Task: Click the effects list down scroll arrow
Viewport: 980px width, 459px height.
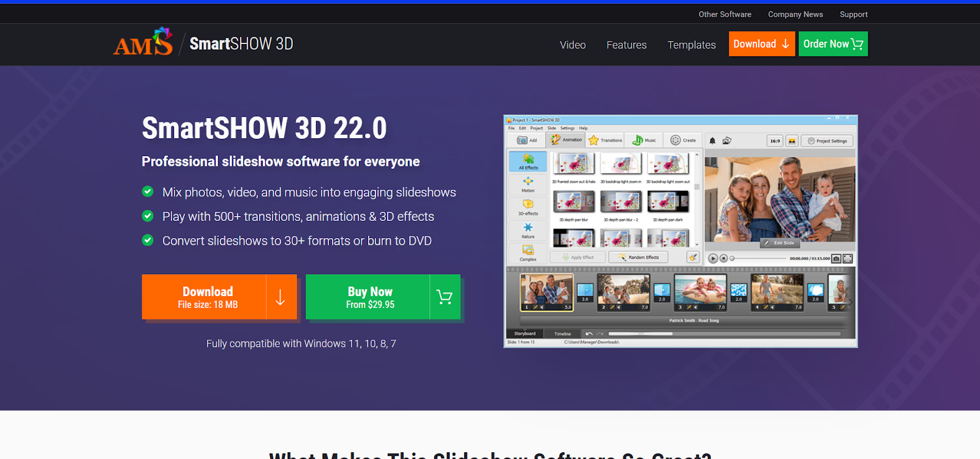Action: click(696, 244)
